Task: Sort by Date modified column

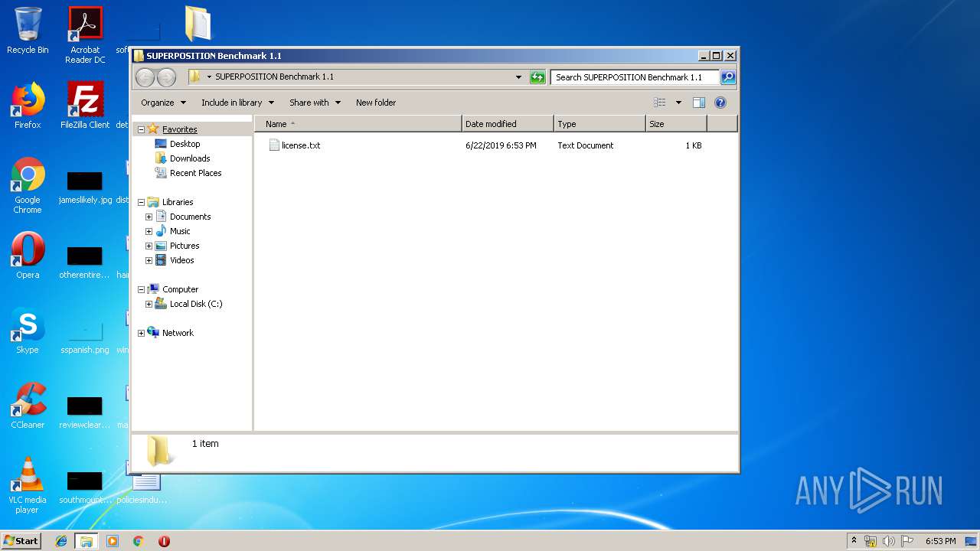Action: pyautogui.click(x=508, y=124)
